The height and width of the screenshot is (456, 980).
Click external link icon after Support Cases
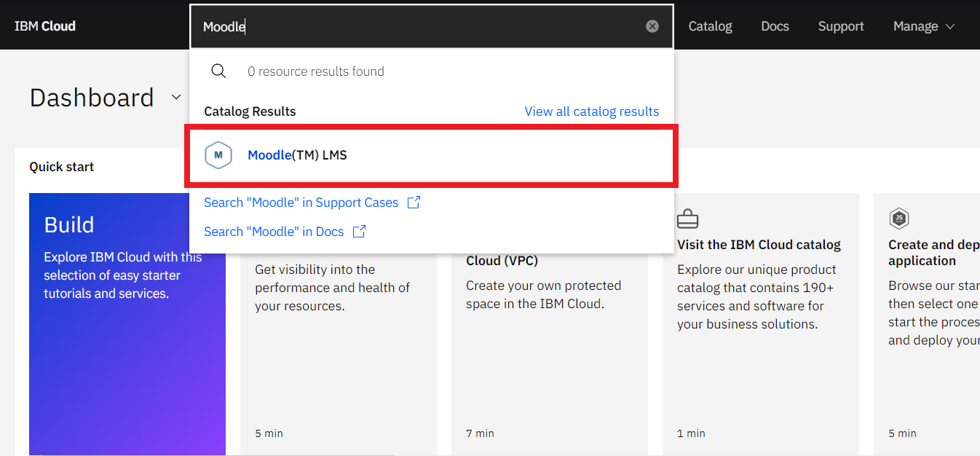tap(414, 203)
